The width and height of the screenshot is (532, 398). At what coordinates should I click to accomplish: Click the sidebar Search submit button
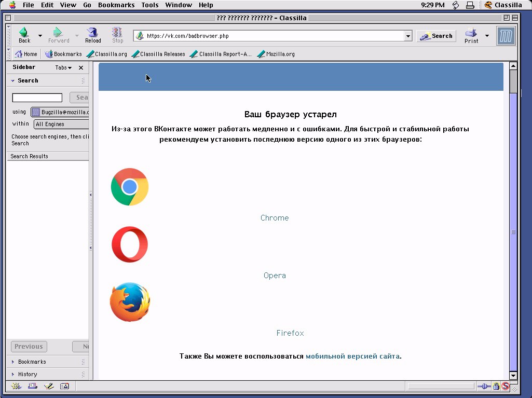[79, 98]
